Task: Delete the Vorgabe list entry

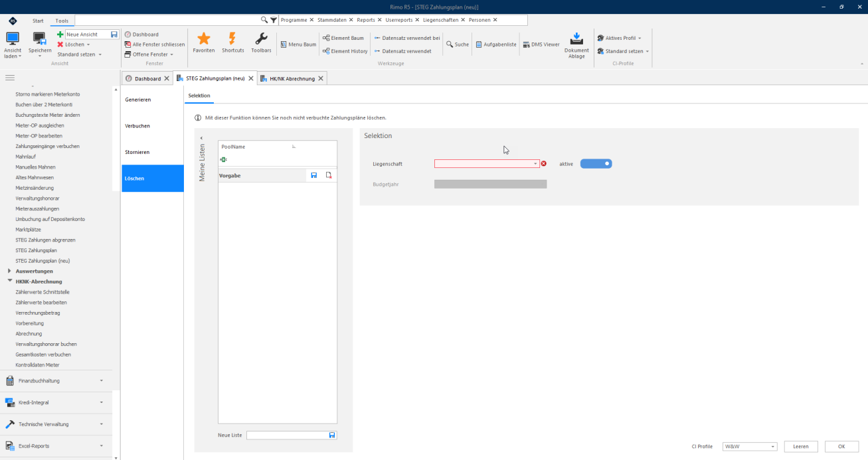Action: tap(329, 175)
